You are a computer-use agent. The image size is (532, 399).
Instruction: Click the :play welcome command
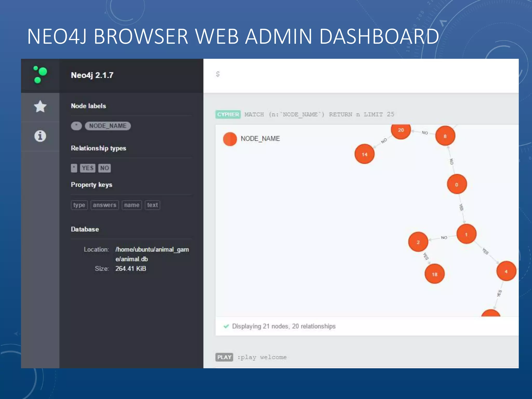[262, 357]
